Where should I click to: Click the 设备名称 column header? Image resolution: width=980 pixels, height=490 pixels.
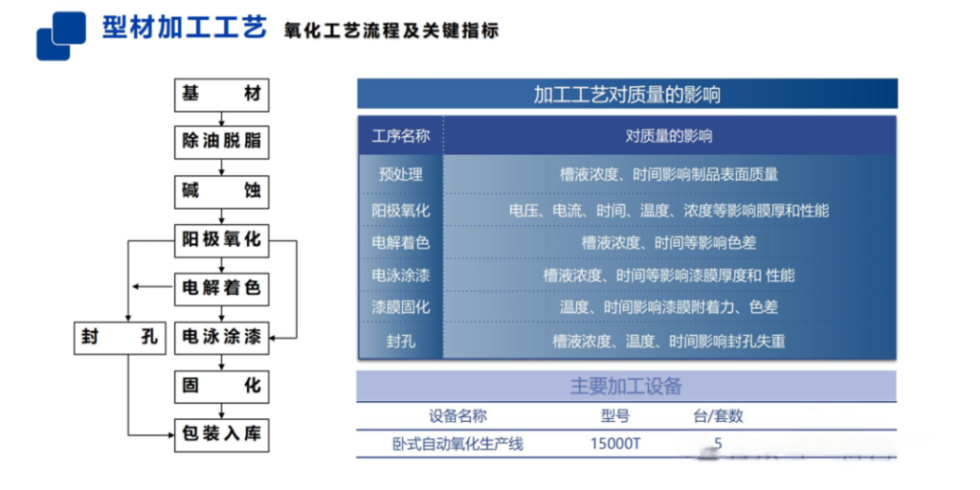(x=458, y=416)
